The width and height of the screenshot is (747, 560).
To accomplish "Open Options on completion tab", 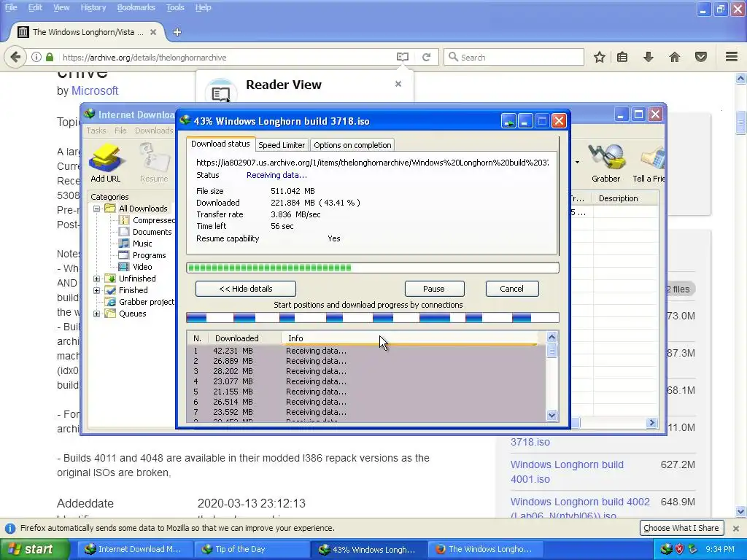I will (x=352, y=145).
